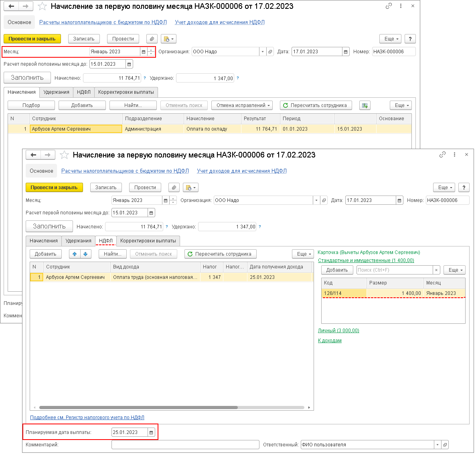Click question mark next to Начислено in front window
The width and height of the screenshot is (476, 454).
click(167, 226)
